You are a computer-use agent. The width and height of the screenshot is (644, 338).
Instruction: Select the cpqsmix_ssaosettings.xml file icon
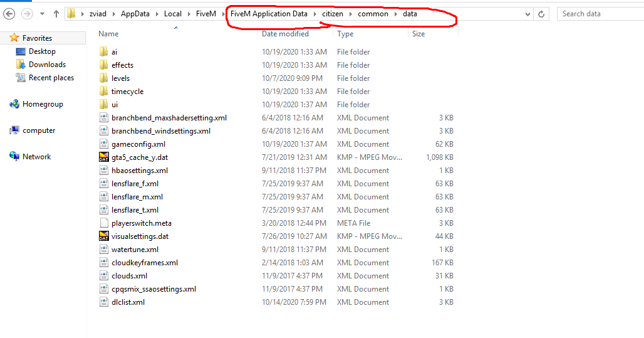(x=104, y=288)
